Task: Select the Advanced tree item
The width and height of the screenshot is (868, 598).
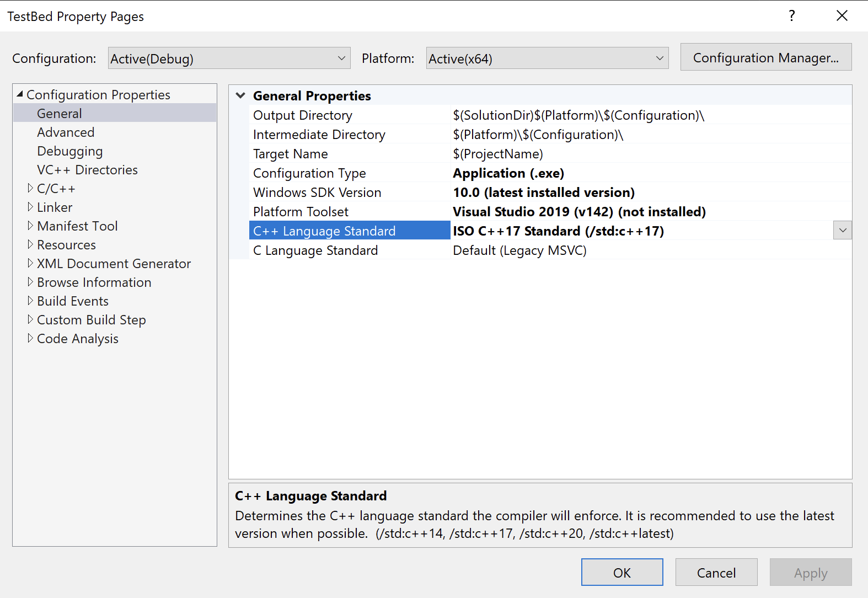Action: (x=66, y=132)
